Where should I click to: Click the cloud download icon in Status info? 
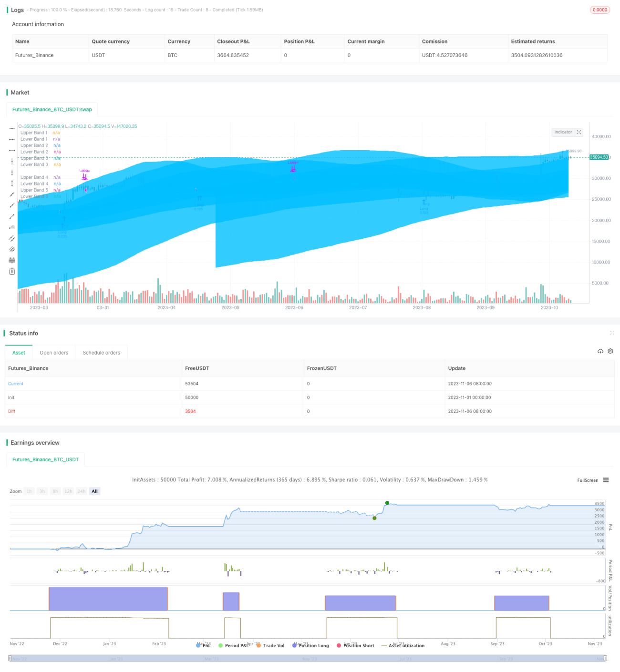click(x=600, y=351)
